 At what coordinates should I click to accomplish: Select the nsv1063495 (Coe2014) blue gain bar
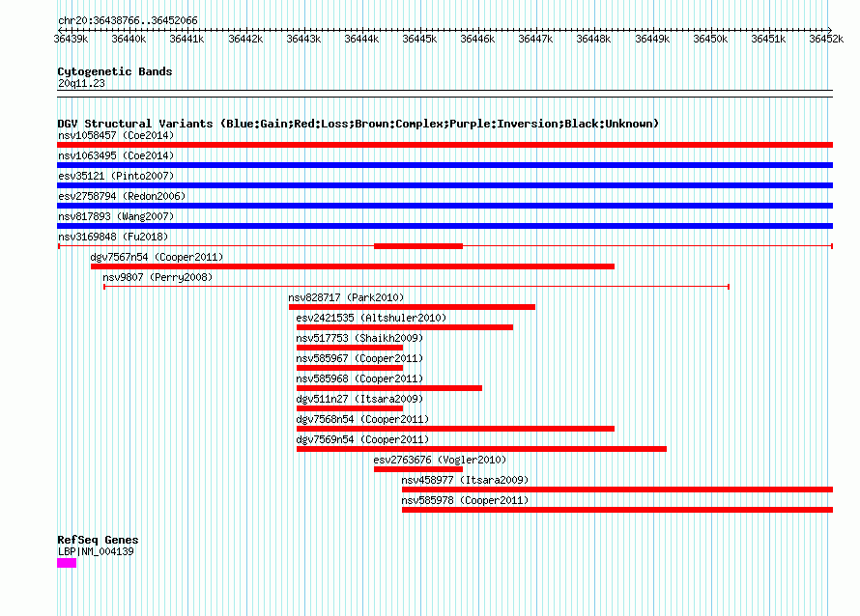pos(444,165)
